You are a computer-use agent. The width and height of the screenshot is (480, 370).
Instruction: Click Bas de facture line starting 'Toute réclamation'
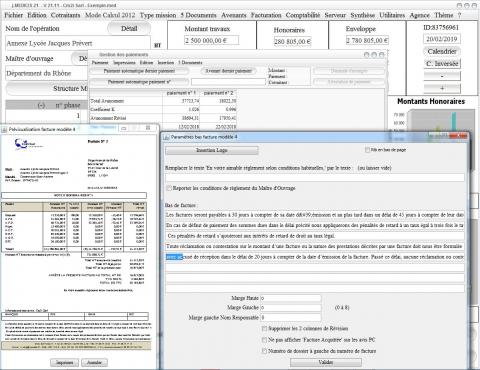(315, 246)
